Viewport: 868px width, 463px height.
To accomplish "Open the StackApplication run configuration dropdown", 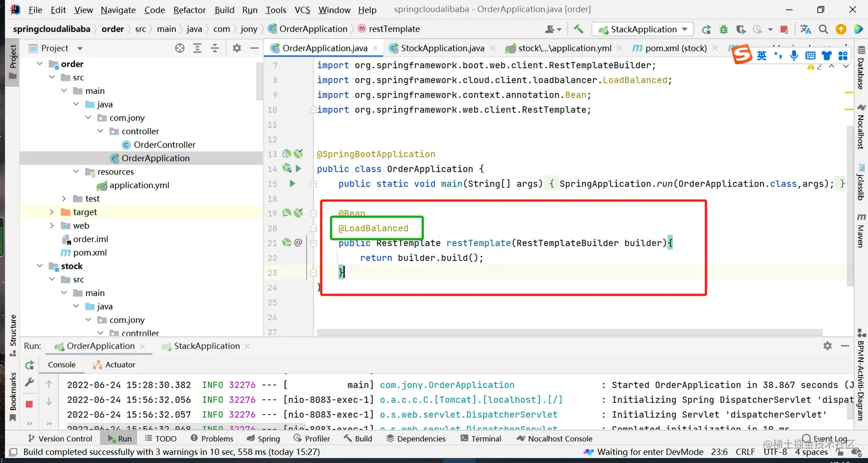I will (x=643, y=29).
